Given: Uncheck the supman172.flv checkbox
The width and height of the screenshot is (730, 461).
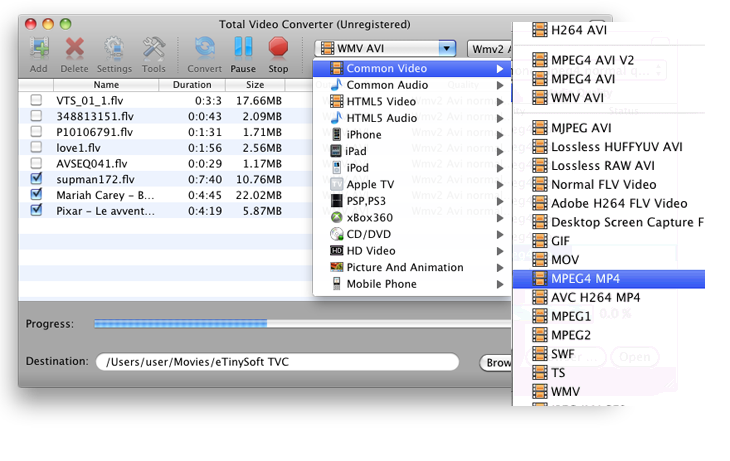Looking at the screenshot, I should pos(36,178).
